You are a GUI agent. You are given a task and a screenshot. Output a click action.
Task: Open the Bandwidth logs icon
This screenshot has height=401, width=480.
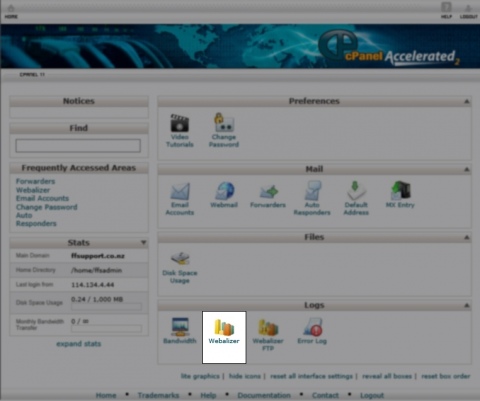click(x=180, y=331)
